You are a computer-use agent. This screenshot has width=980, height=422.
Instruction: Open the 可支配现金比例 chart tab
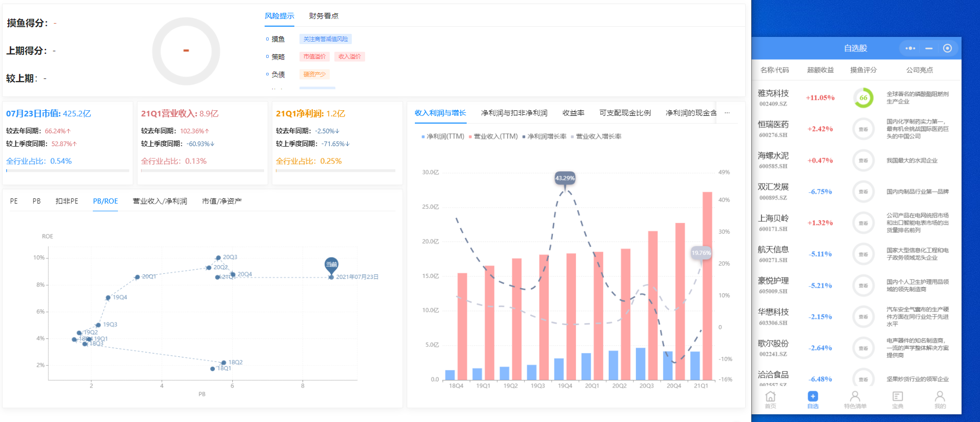point(625,113)
